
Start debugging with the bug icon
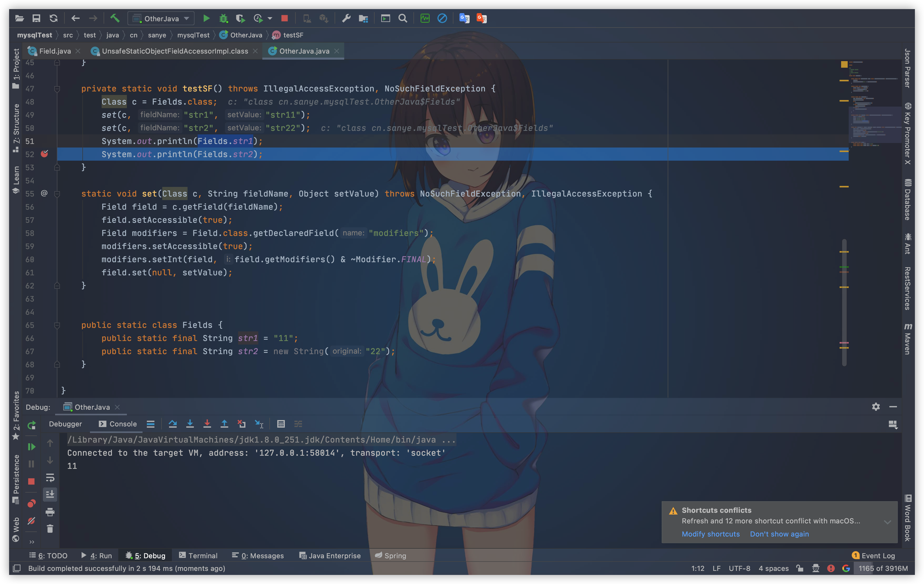(223, 18)
